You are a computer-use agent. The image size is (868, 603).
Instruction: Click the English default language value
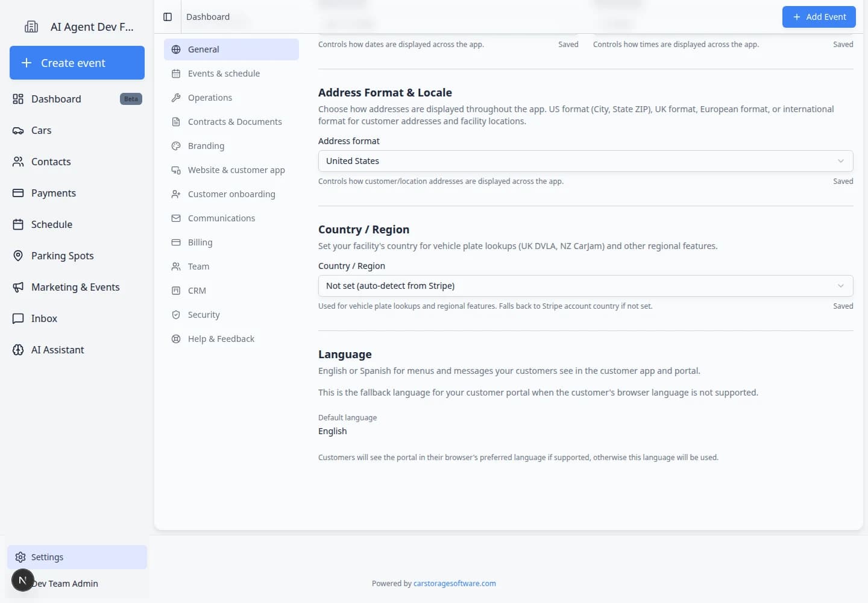click(333, 431)
